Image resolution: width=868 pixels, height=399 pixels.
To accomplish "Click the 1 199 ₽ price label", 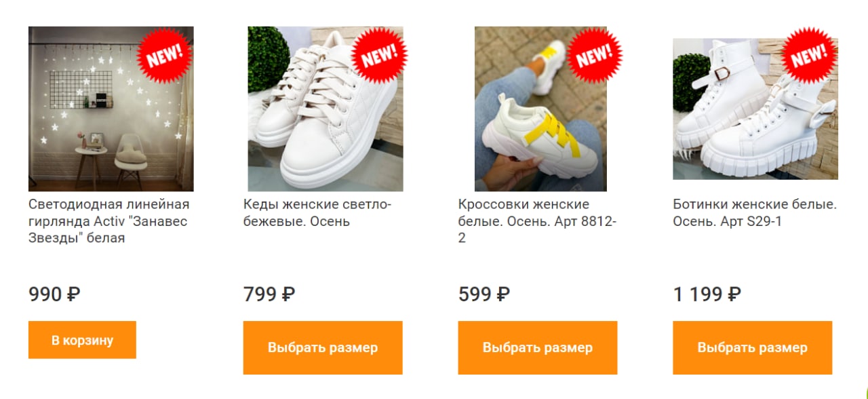I will 707,294.
